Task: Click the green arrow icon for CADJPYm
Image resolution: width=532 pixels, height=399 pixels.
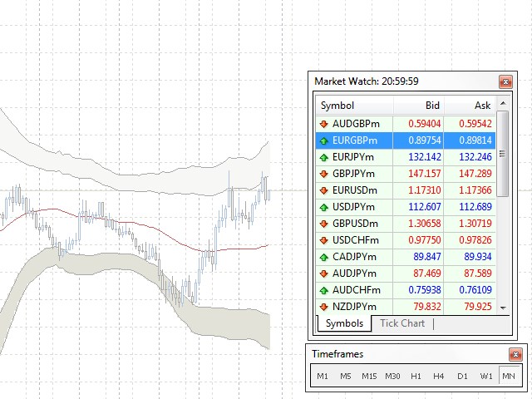Action: [323, 257]
